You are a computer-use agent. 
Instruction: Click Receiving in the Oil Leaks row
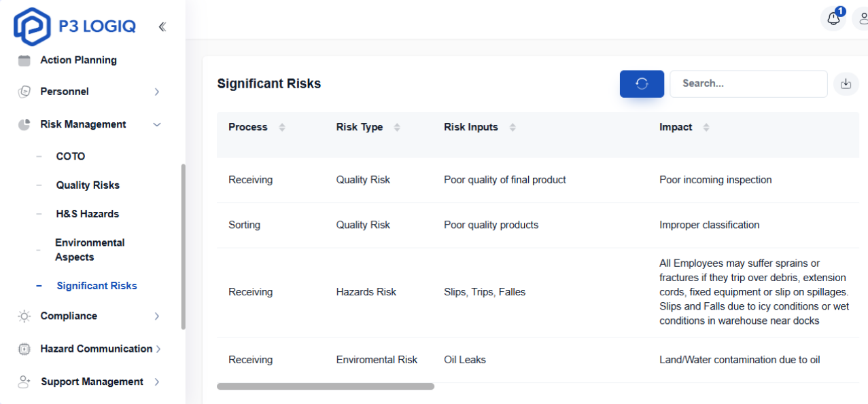pos(250,360)
